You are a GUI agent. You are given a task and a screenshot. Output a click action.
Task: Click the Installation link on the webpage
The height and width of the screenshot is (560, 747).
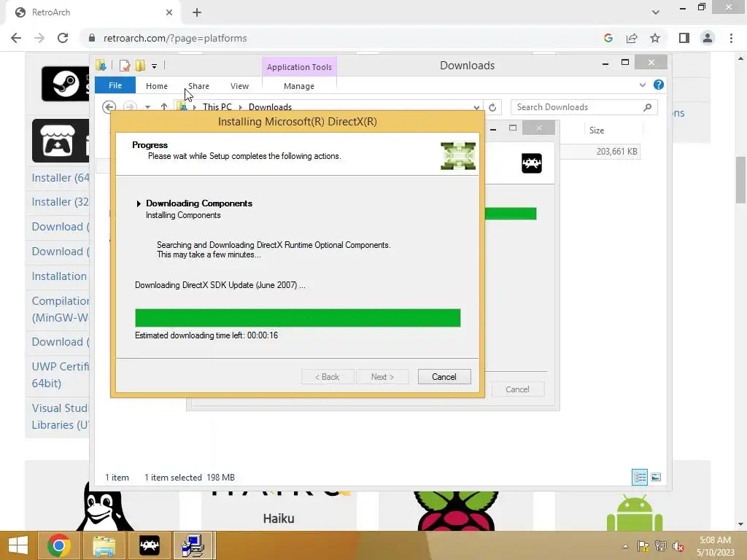coord(60,276)
